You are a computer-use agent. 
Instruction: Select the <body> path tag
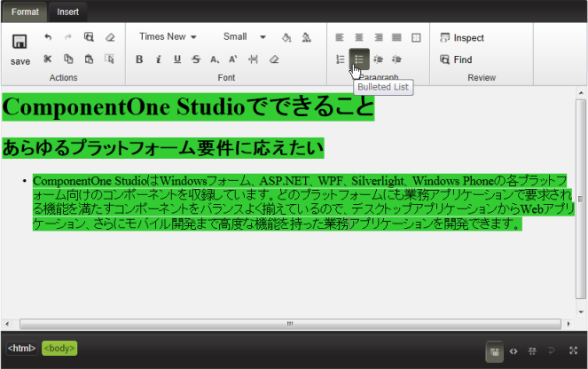pos(59,348)
